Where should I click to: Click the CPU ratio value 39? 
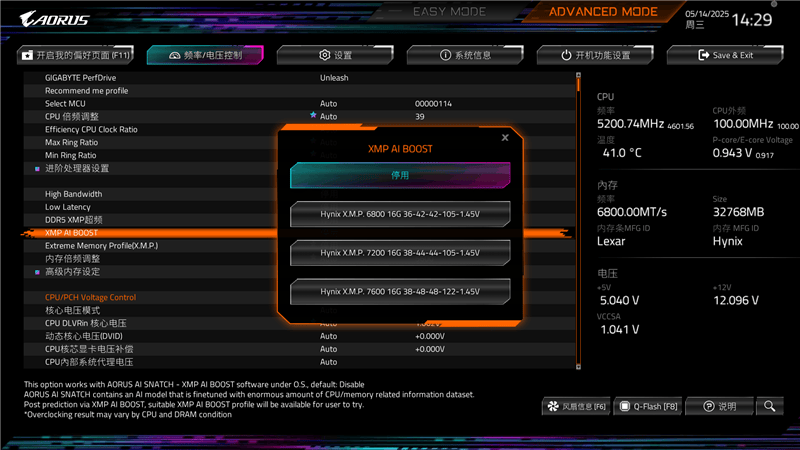pyautogui.click(x=419, y=116)
